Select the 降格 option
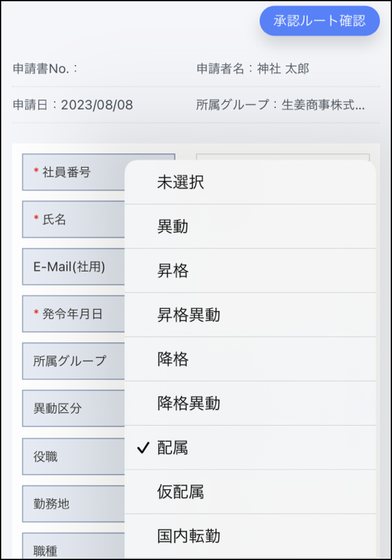Image resolution: width=392 pixels, height=560 pixels. coord(173,359)
